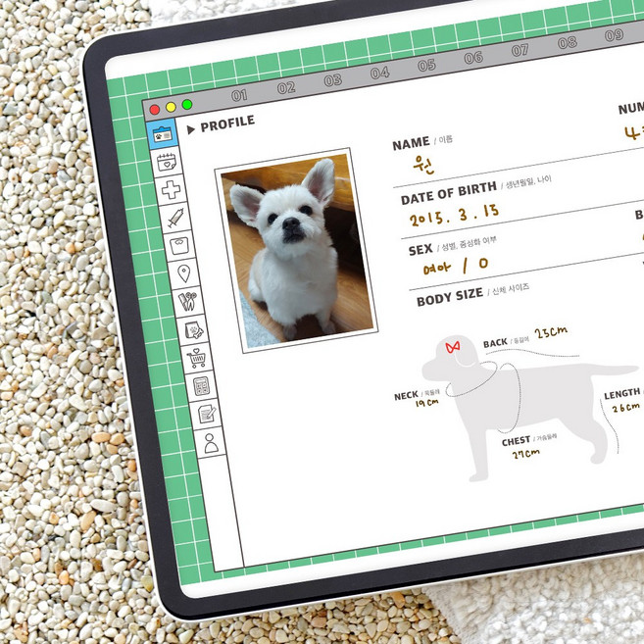Tap the handwritten SEX field entry

point(456,267)
